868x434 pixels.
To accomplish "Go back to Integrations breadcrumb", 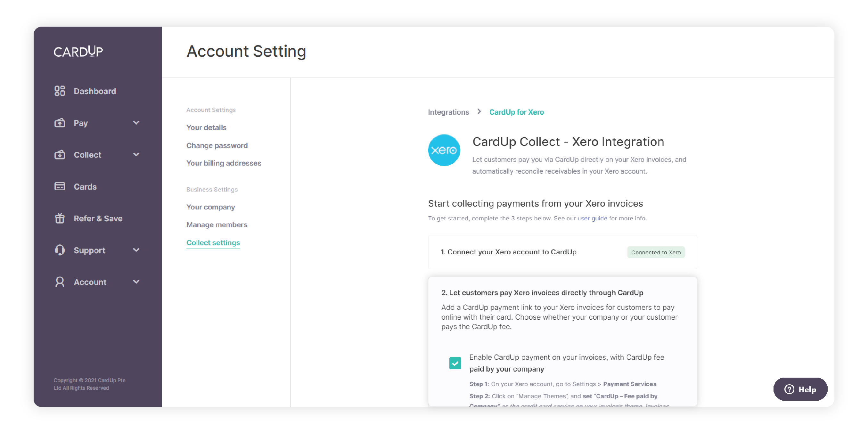I will click(448, 112).
